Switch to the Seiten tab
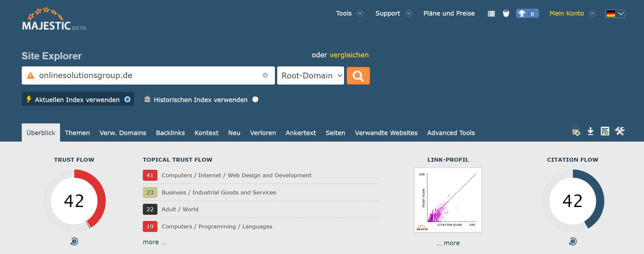 coord(335,133)
